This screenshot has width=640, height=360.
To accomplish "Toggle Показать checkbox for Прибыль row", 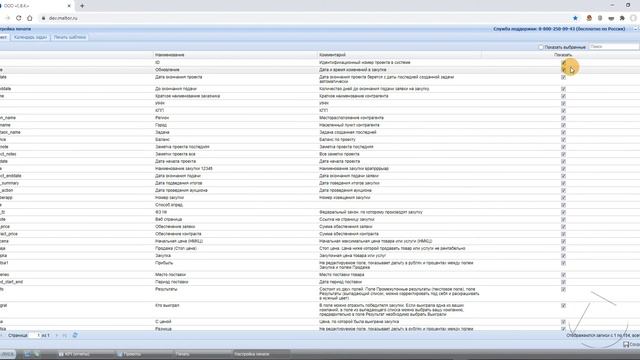I will click(x=563, y=263).
